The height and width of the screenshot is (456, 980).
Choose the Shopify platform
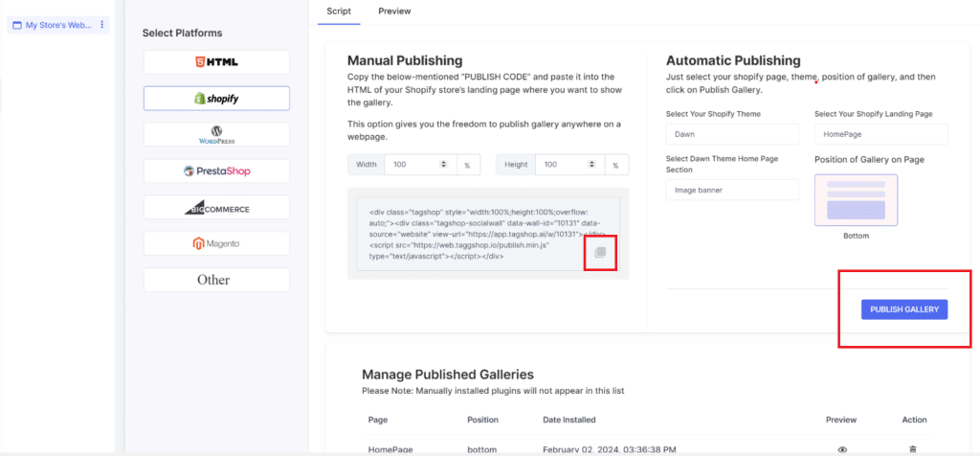tap(216, 99)
